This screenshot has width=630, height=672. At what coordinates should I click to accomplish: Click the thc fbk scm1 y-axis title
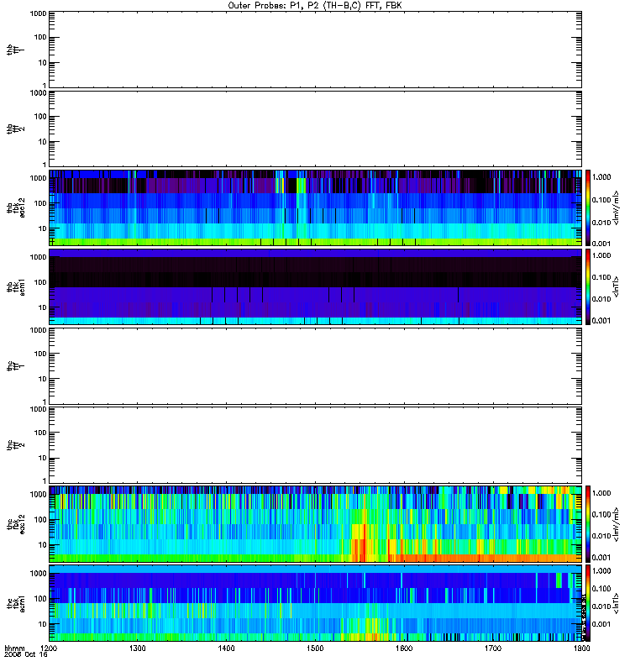pyautogui.click(x=16, y=603)
